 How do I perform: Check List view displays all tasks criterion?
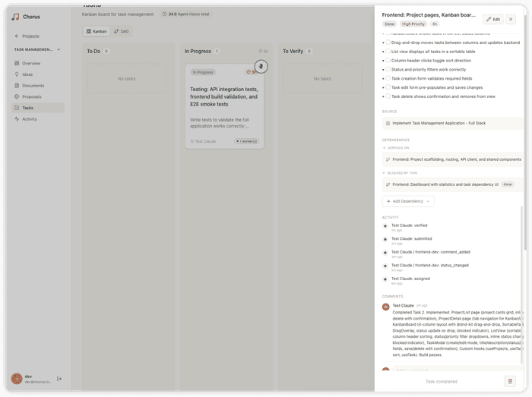point(388,52)
